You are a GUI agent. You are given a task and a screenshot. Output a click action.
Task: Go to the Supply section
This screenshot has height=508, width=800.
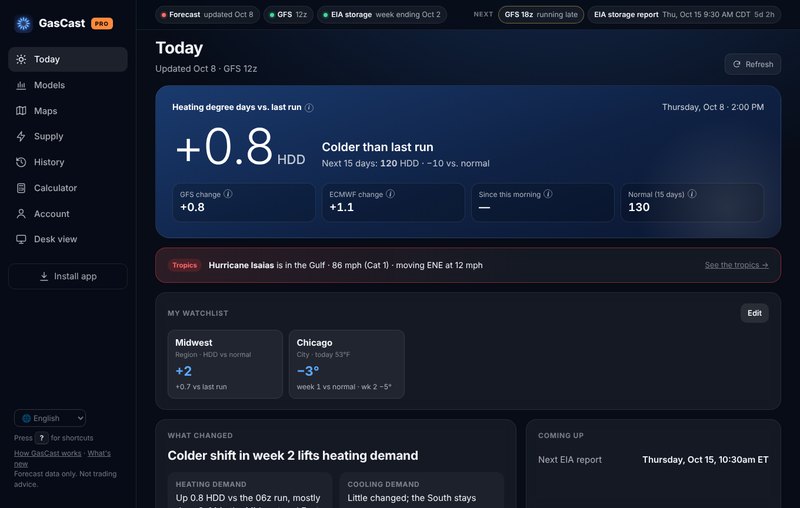[x=68, y=136]
